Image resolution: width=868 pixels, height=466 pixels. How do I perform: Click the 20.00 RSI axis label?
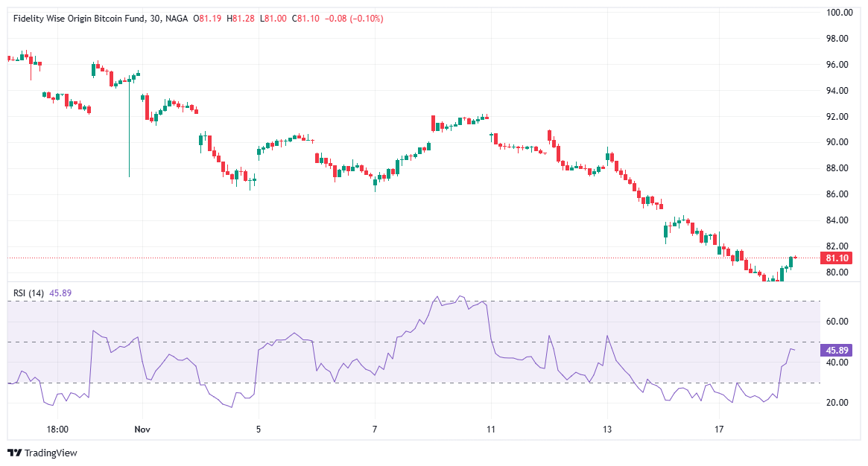pyautogui.click(x=839, y=403)
